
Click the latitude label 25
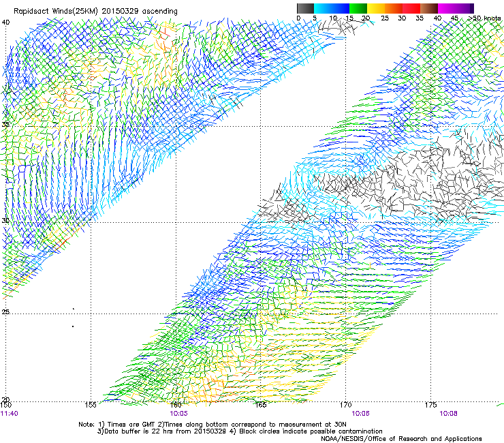tap(5, 311)
